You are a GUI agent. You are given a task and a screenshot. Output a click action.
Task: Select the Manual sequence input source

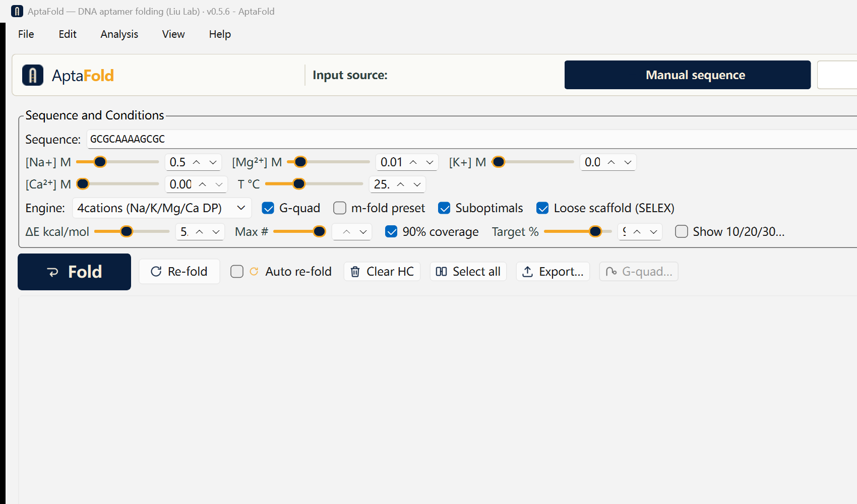tap(688, 75)
